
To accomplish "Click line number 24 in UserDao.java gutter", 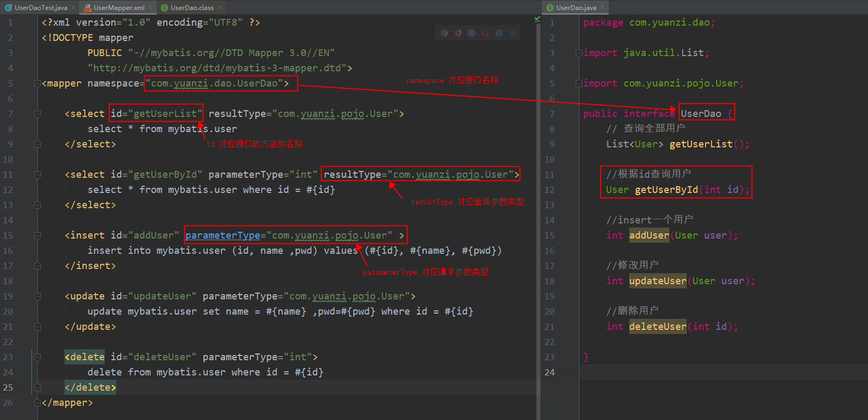I will [x=550, y=372].
